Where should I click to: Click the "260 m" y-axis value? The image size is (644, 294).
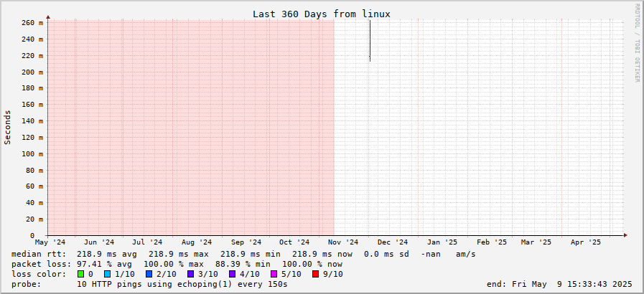[32, 23]
